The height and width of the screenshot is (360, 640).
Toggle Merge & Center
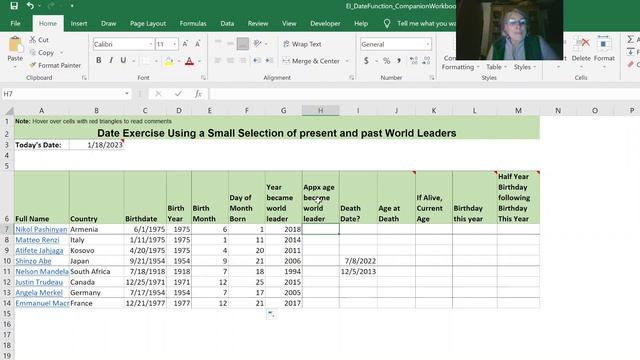(311, 61)
